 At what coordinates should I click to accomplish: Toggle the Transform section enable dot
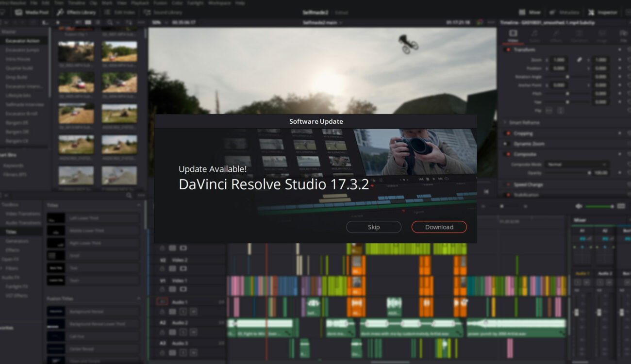(x=508, y=50)
